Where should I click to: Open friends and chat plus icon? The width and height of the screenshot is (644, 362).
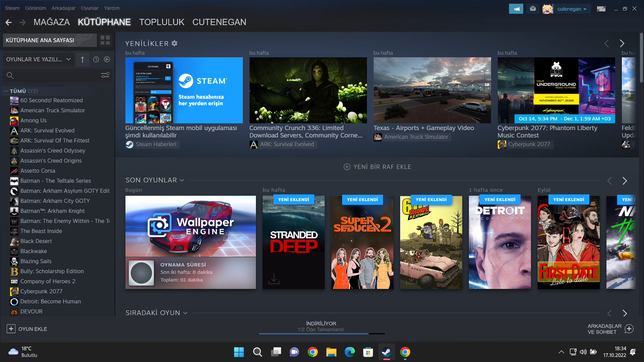(x=629, y=329)
